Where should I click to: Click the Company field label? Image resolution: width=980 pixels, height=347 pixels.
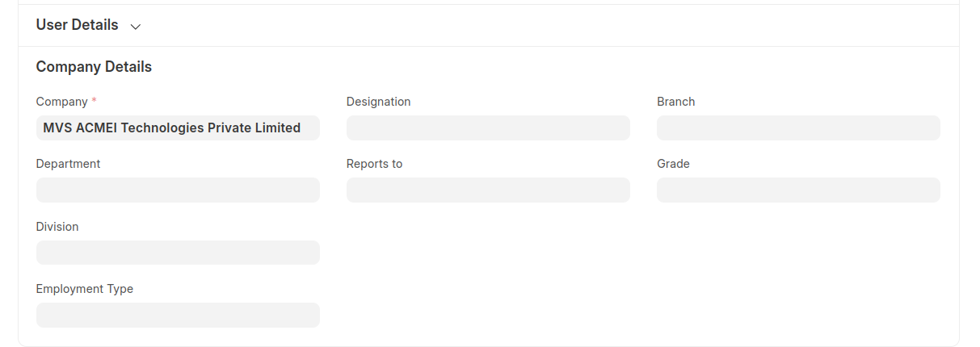point(61,102)
